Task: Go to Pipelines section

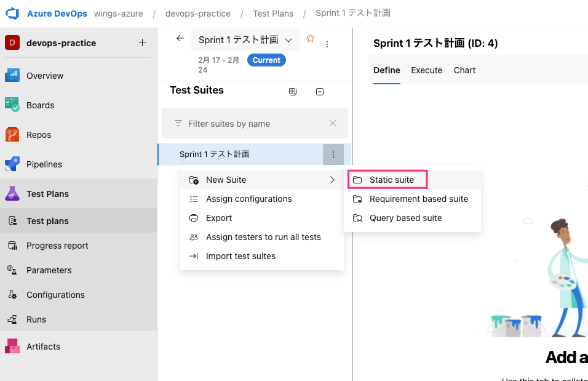Action: point(44,164)
